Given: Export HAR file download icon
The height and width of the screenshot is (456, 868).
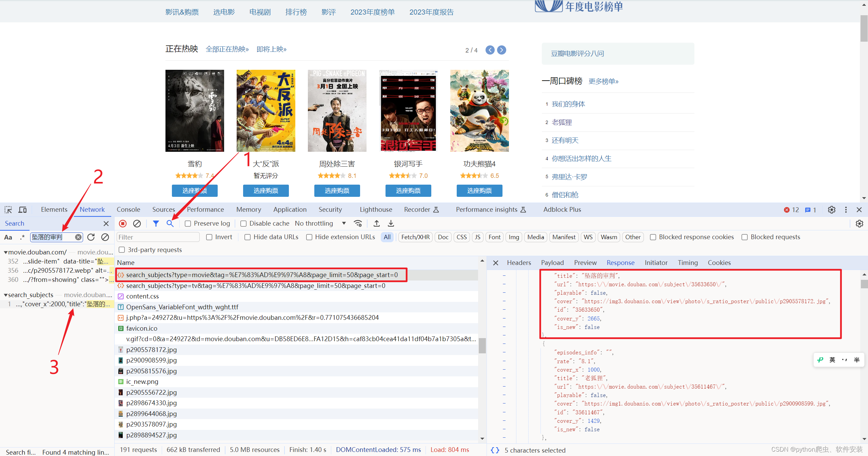Looking at the screenshot, I should pyautogui.click(x=391, y=224).
